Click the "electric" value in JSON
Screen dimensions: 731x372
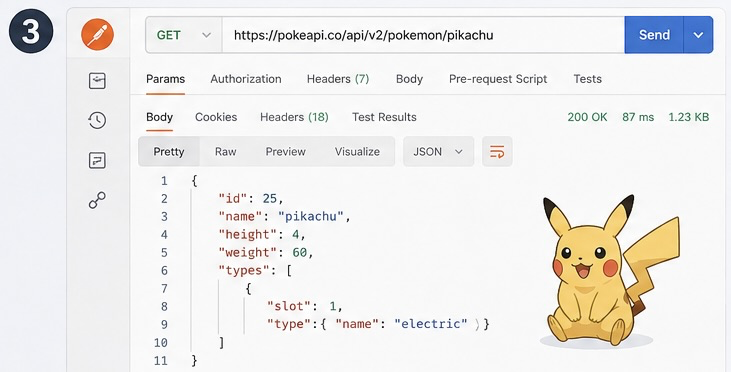pyautogui.click(x=431, y=324)
